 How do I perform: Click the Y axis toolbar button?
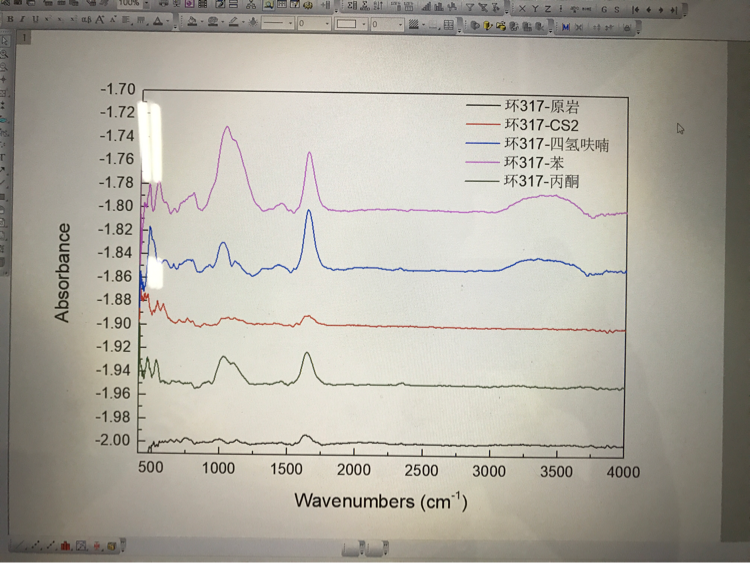click(534, 7)
